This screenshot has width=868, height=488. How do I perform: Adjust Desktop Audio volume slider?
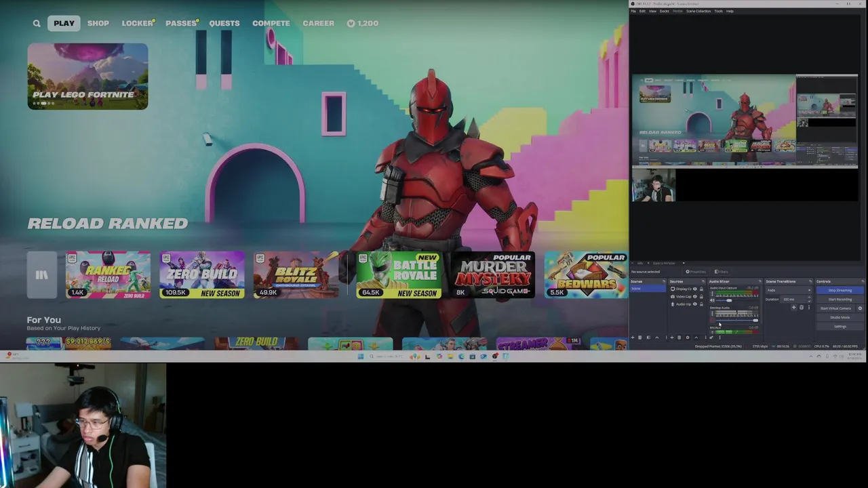737,321
